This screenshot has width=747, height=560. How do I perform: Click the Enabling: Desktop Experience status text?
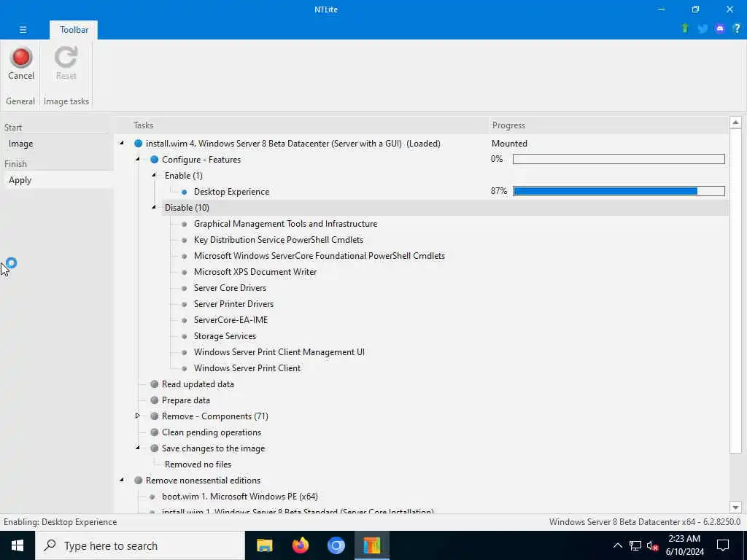click(x=60, y=522)
